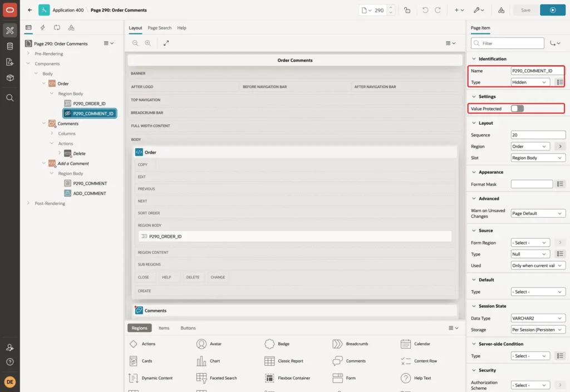Click the page lock icon in toolbar
570x392 pixels.
click(407, 10)
